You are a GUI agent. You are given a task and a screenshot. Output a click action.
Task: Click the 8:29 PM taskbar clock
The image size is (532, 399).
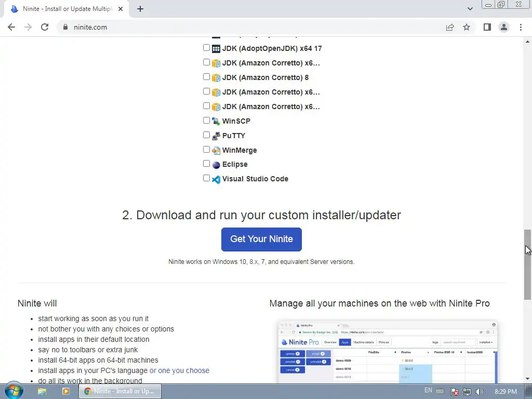tap(506, 392)
